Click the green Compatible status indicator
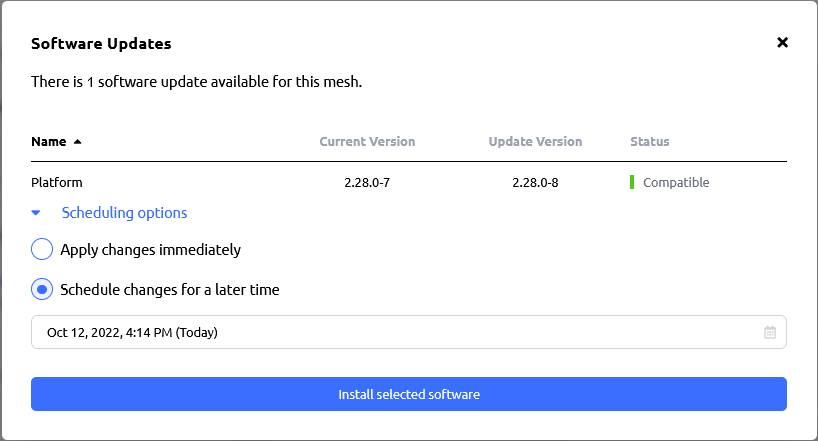Screen dimensions: 818x441 [632, 182]
